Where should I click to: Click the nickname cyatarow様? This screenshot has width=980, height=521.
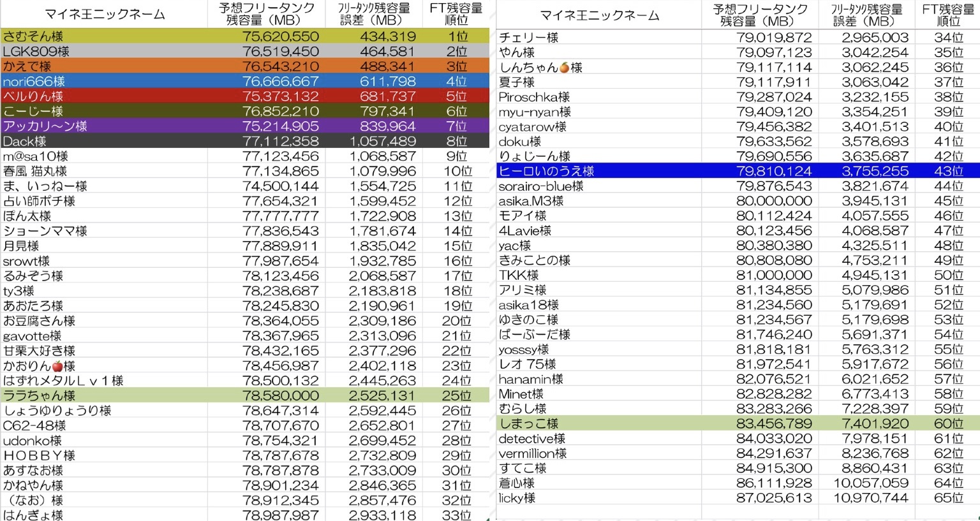pyautogui.click(x=533, y=127)
